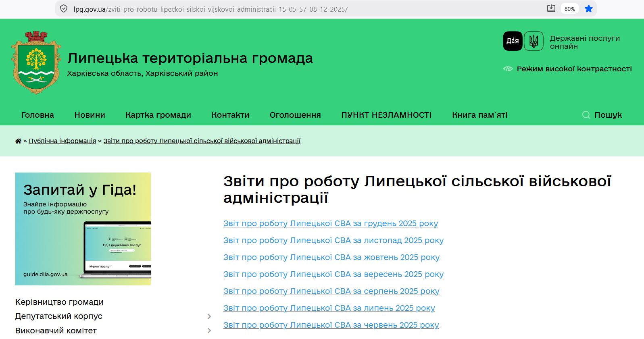
Task: Open report for липень 2025
Action: (329, 308)
